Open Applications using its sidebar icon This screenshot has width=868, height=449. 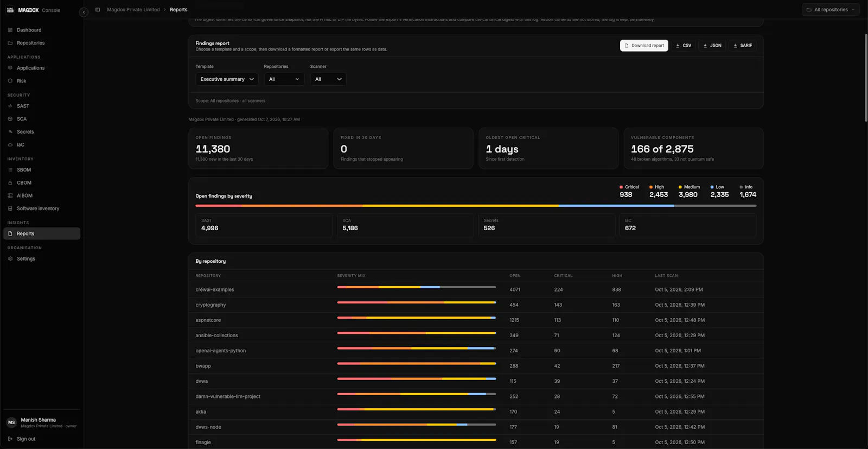[10, 68]
